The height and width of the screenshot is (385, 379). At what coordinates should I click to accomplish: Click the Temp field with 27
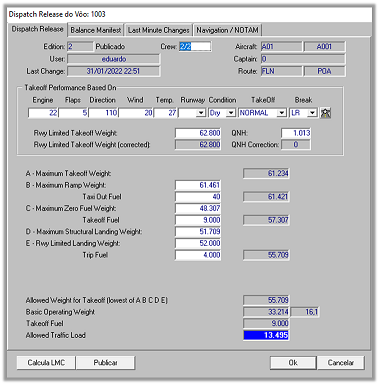pos(165,113)
